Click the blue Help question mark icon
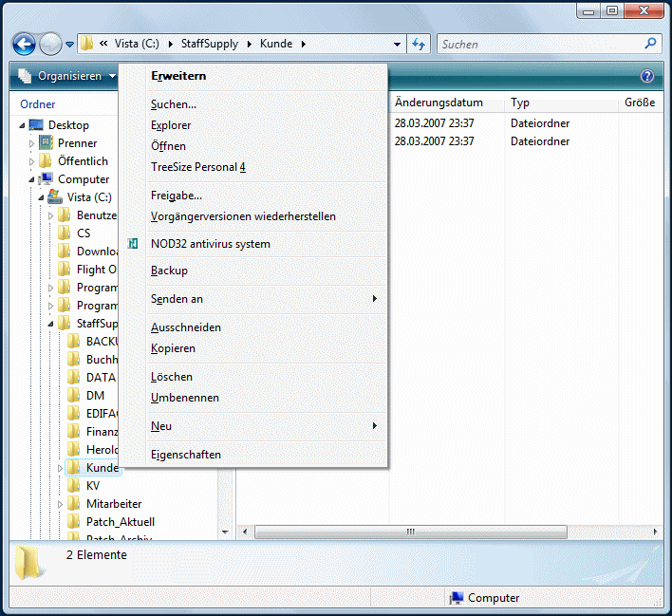Viewport: 672px width, 616px height. 647,76
